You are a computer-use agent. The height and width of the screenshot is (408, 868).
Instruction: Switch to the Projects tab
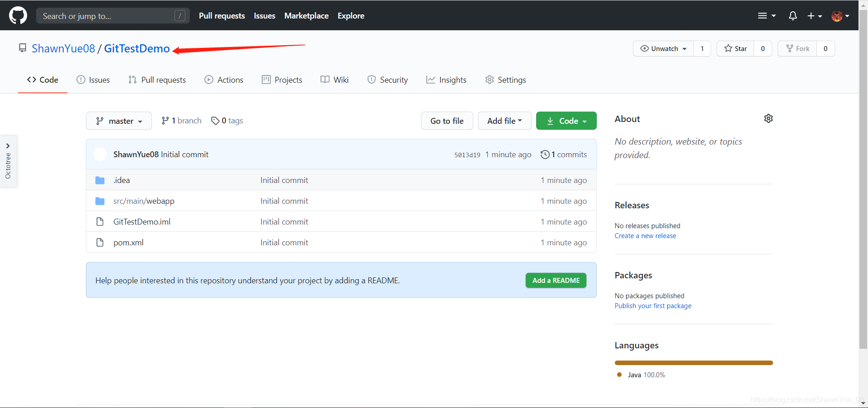pyautogui.click(x=282, y=80)
